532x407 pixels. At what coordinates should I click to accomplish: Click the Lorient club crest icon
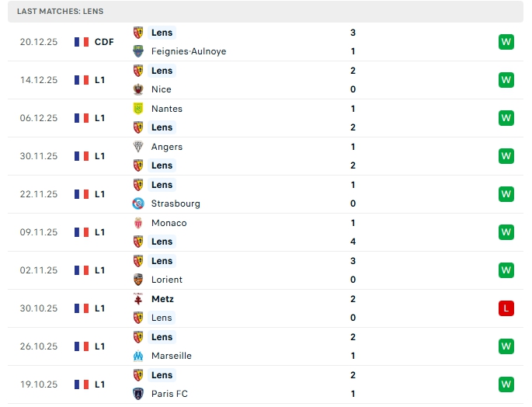[x=138, y=280]
